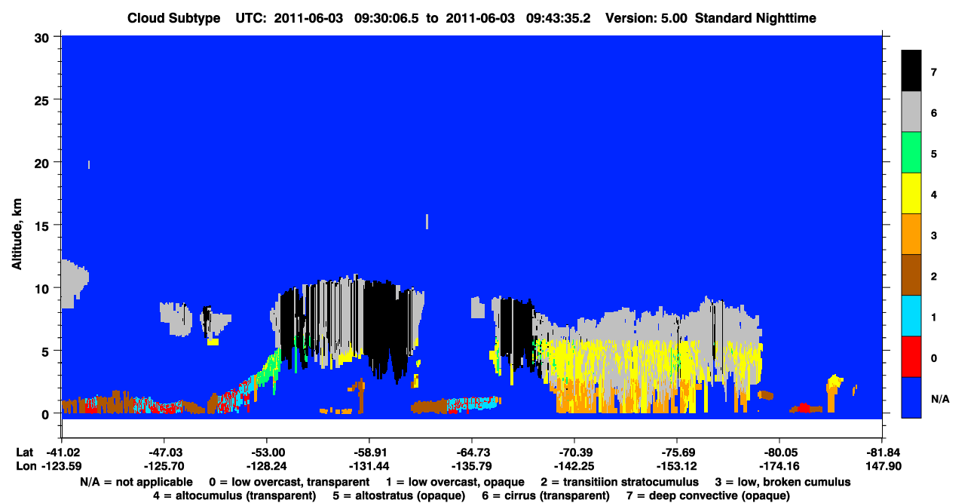
Task: Click the latitude value -70.39
Action: point(574,452)
